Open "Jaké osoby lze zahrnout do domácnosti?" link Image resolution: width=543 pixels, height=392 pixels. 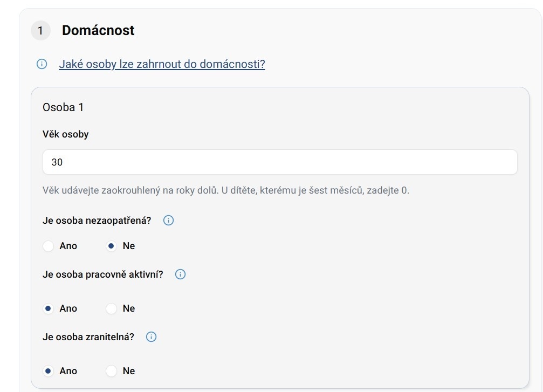click(162, 65)
